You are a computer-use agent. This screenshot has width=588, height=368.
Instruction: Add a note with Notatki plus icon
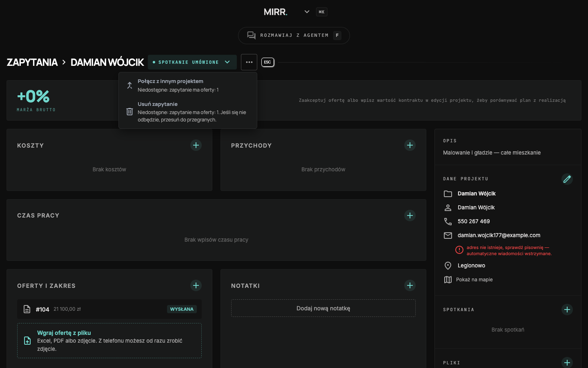pyautogui.click(x=410, y=285)
